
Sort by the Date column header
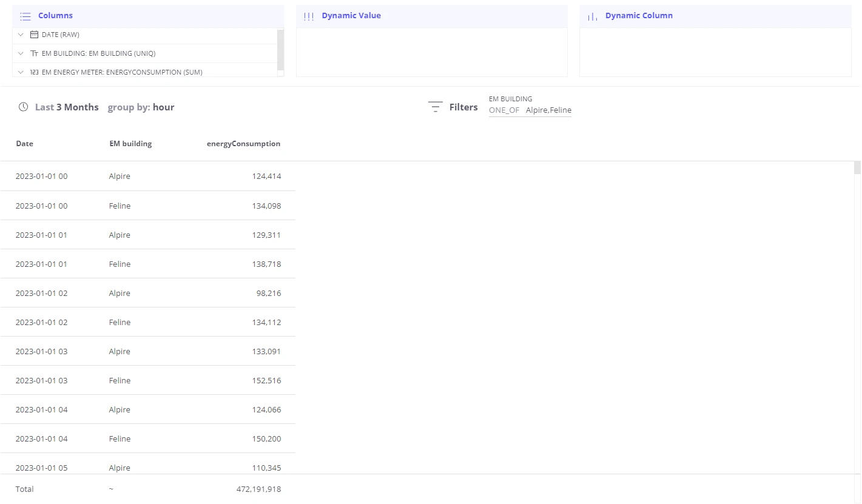click(x=25, y=144)
